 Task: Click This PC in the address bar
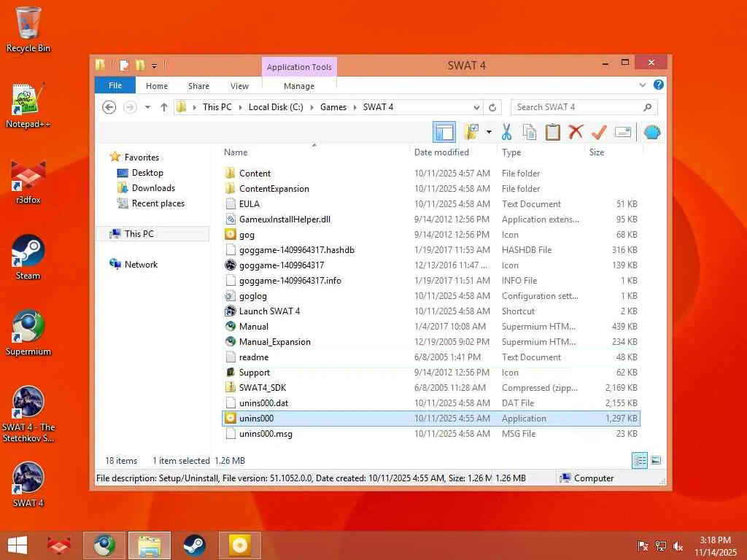pos(217,107)
